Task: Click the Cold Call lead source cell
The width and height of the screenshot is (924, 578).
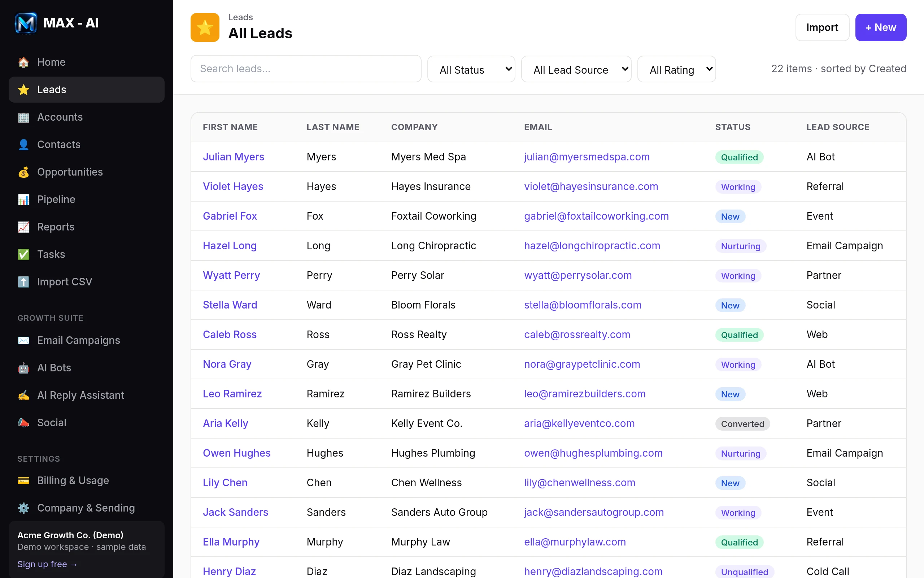Action: (x=828, y=571)
